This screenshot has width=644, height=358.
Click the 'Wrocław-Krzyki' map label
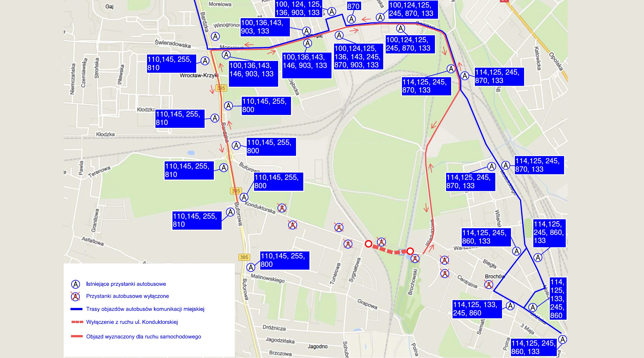(199, 76)
